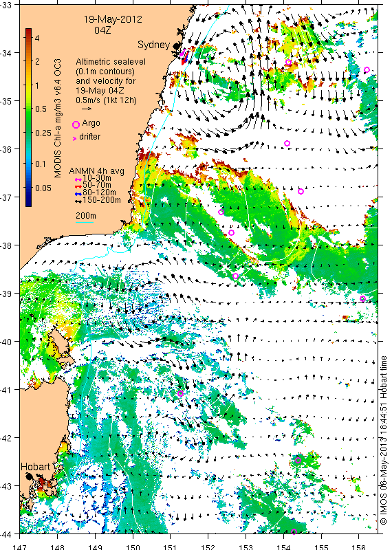The height and width of the screenshot is (550, 392).
Task: Click the black Hobart city dot
Action: (x=29, y=476)
